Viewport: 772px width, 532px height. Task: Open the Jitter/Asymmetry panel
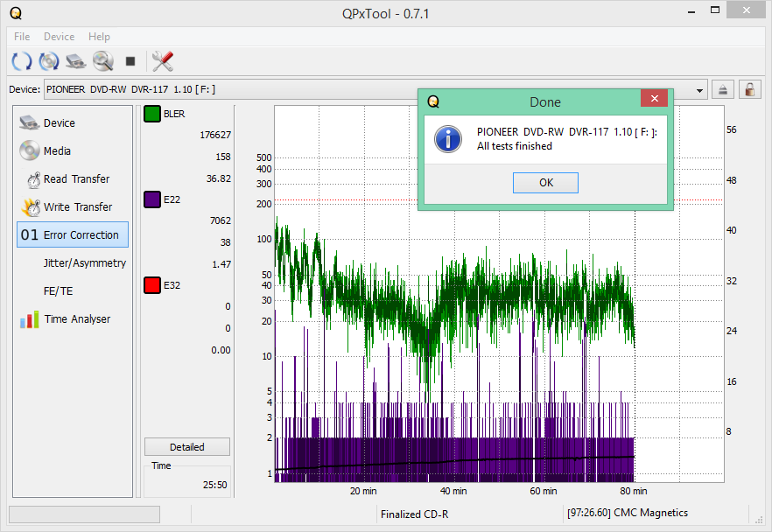[73, 262]
